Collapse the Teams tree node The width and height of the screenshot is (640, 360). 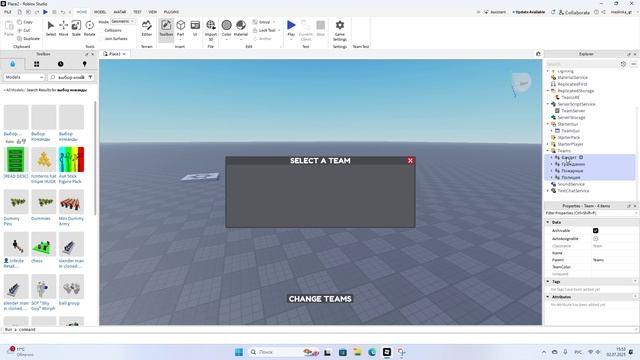[548, 151]
